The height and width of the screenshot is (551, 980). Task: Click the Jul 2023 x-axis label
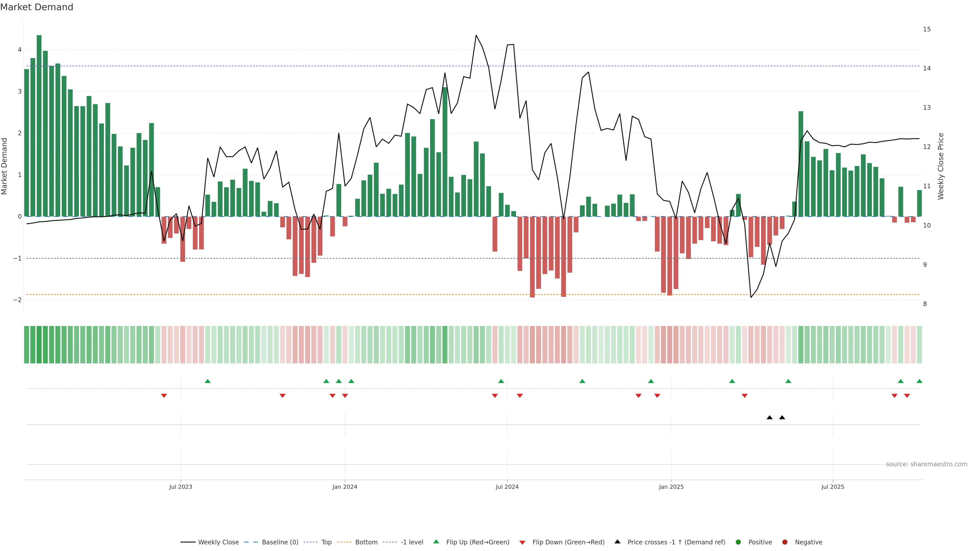click(181, 487)
